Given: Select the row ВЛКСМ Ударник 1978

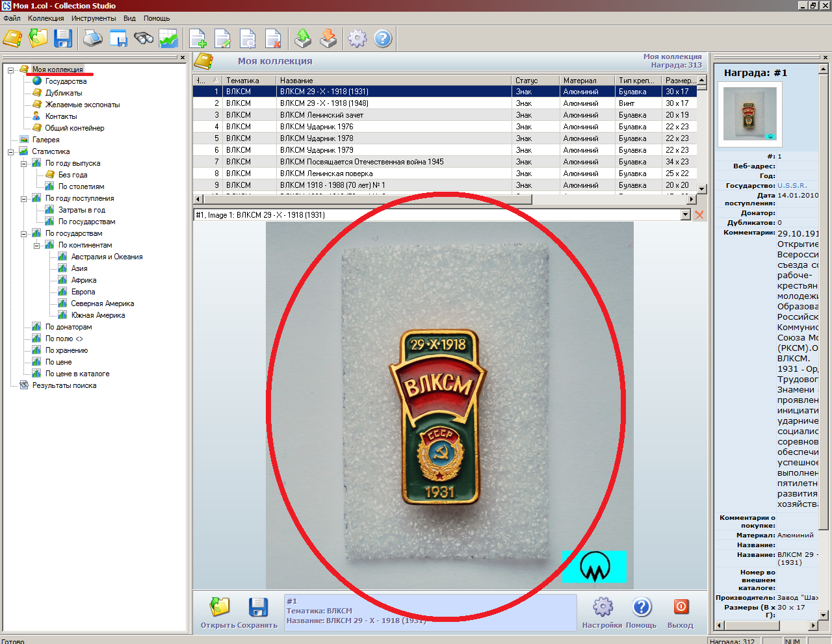Looking at the screenshot, I should click(445, 138).
